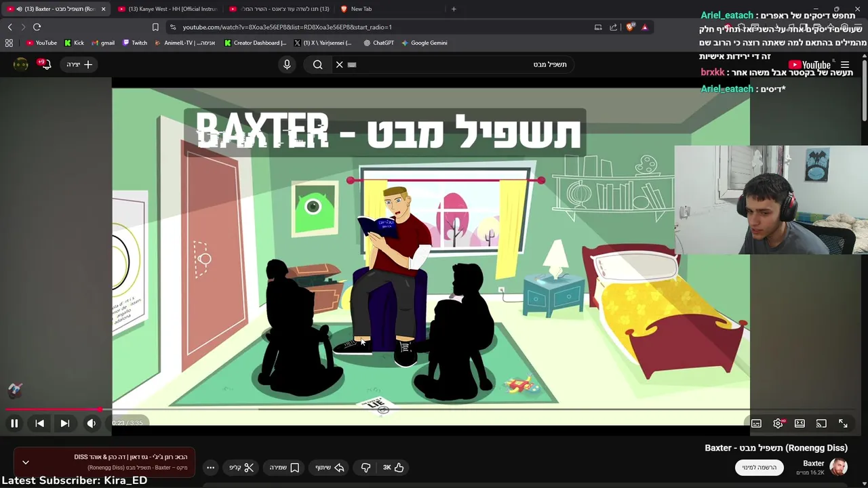Seek on the red video progress bar

(434, 409)
